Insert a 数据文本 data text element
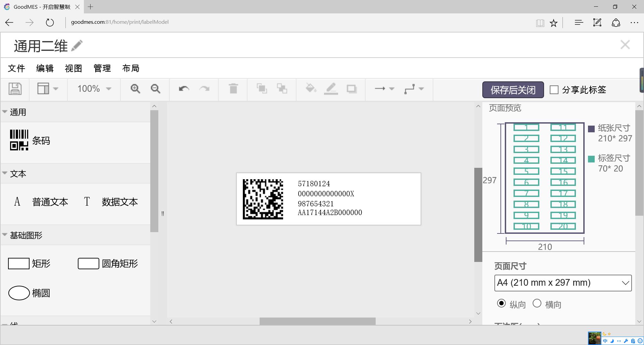The height and width of the screenshot is (345, 644). [x=111, y=202]
